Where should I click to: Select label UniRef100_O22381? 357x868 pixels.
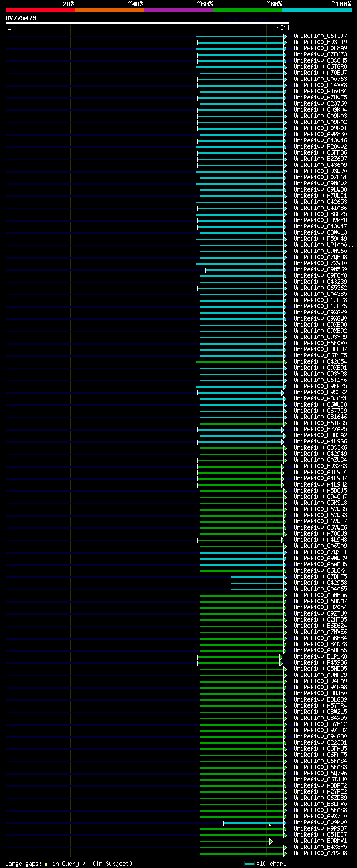(x=320, y=742)
